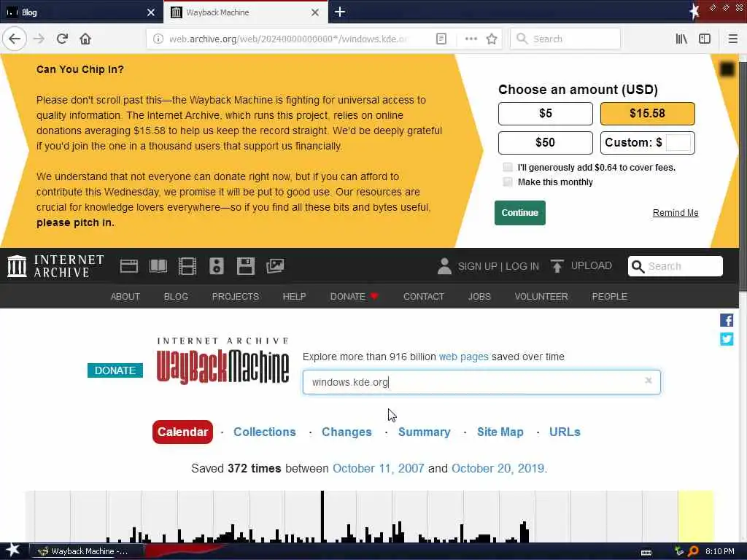Open PEOPLE in the archive nav
747x560 pixels.
609,296
